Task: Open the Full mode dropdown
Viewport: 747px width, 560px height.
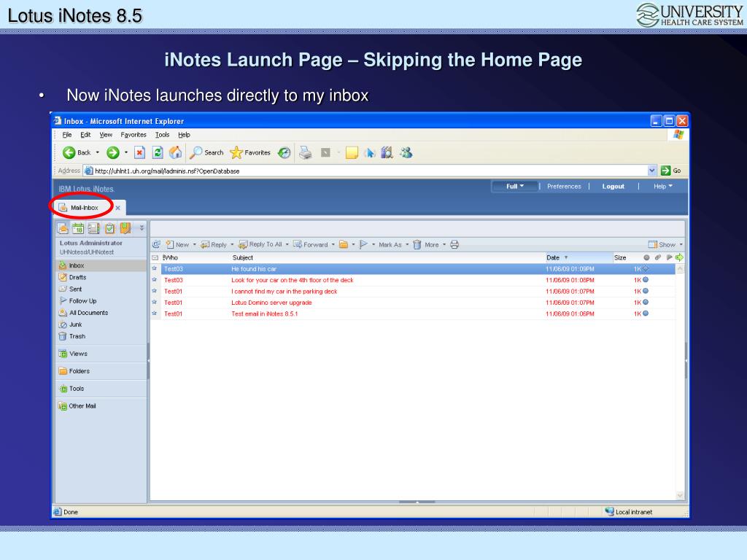Action: [x=514, y=186]
